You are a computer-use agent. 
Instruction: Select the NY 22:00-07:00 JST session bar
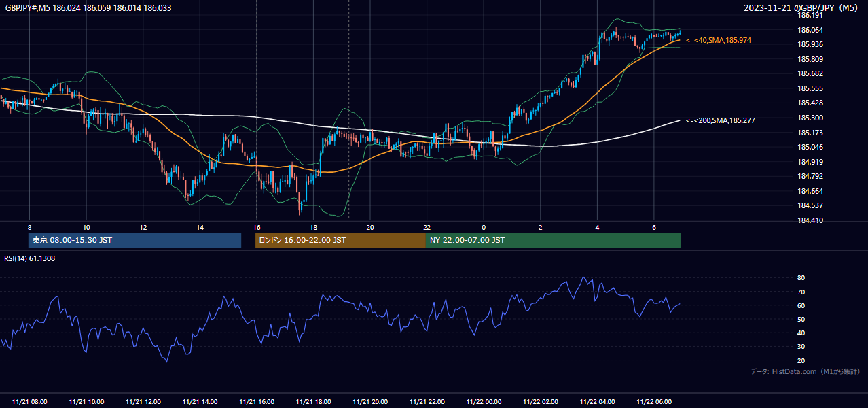[554, 240]
